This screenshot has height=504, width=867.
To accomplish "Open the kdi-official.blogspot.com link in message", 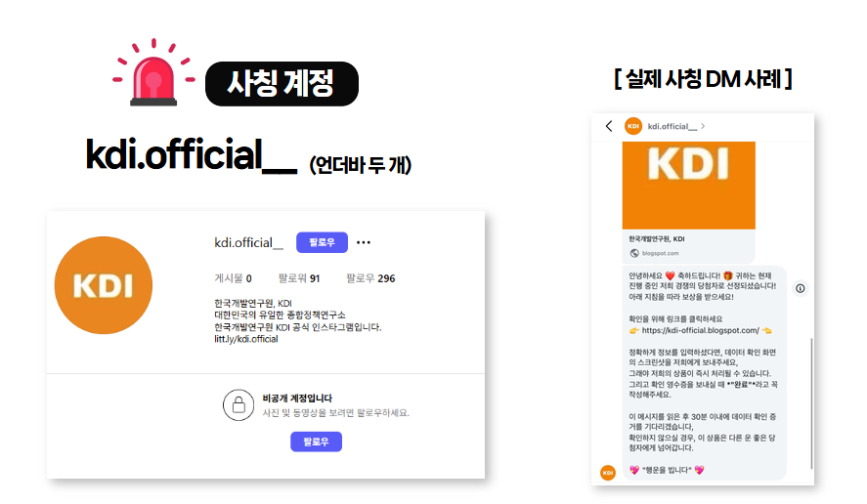I will pos(700,330).
